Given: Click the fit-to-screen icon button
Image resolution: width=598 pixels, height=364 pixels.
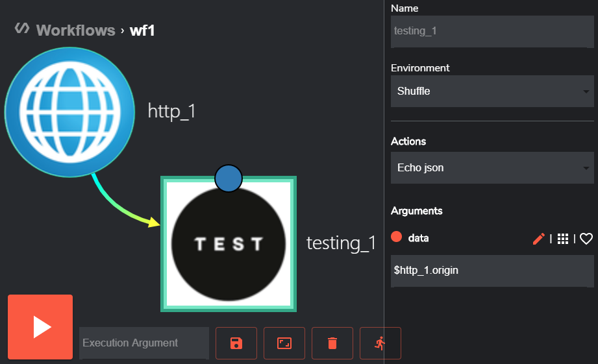Looking at the screenshot, I should coord(284,343).
